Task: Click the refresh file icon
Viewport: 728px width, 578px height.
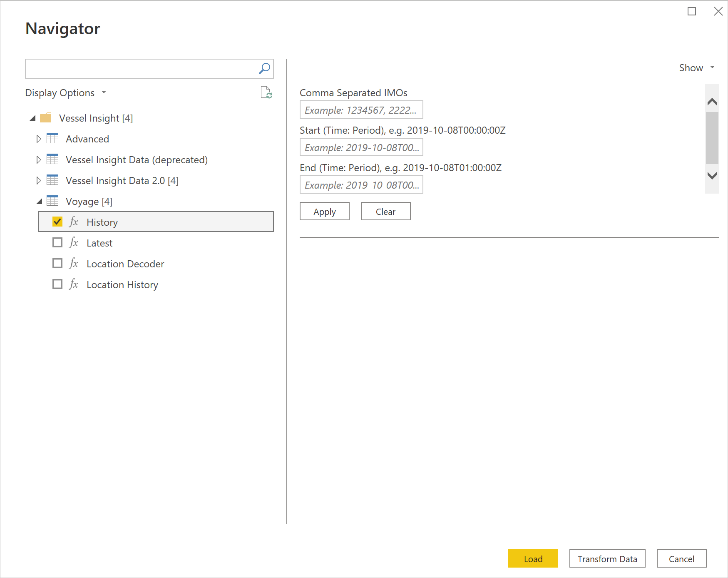Action: (266, 92)
